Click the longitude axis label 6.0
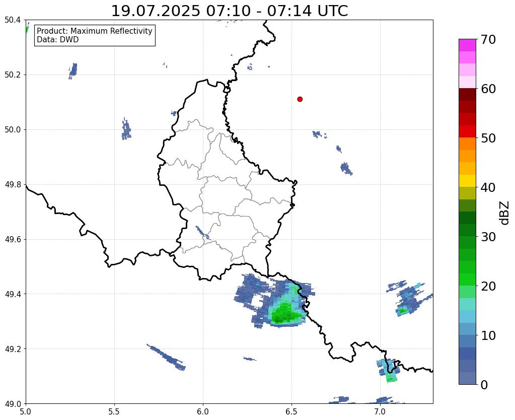 coord(203,411)
